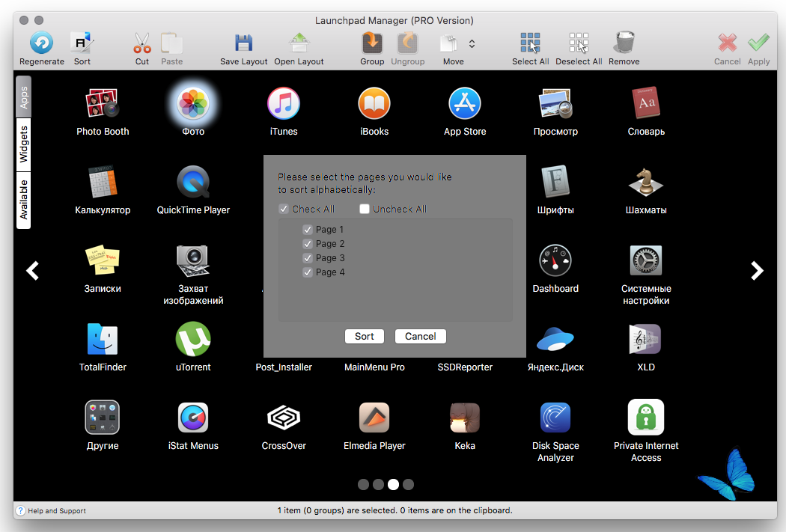This screenshot has height=532, width=786.
Task: Select the Dashboard app icon
Action: [x=555, y=260]
